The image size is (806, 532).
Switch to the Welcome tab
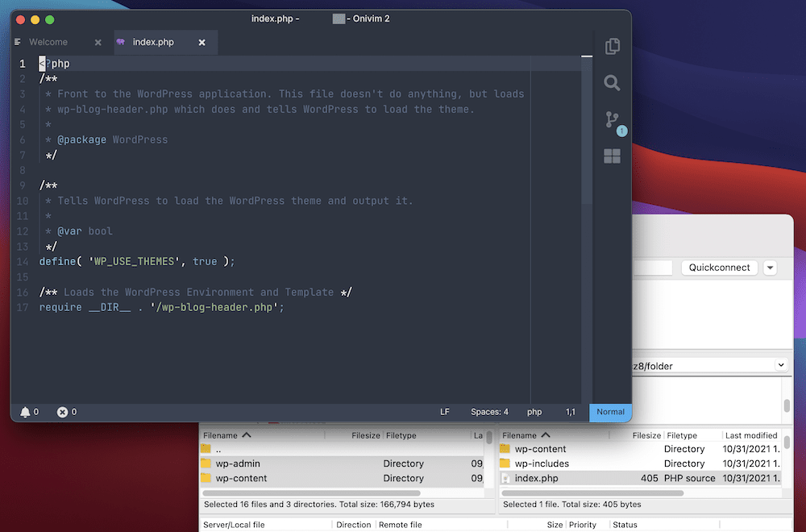tap(48, 42)
